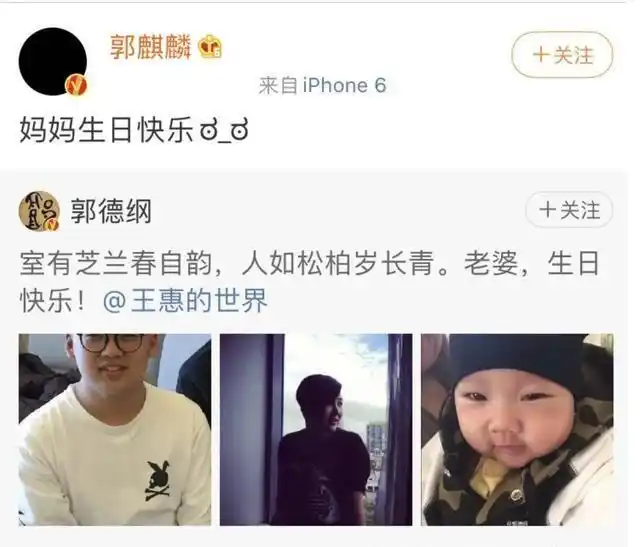Open the 郭麒麟 username link

point(151,47)
